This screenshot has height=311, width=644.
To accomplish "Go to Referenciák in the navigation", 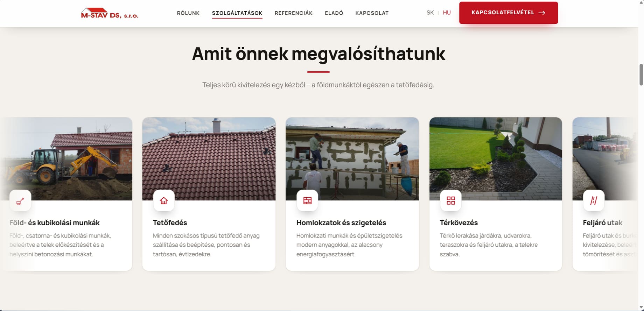I will click(x=294, y=13).
